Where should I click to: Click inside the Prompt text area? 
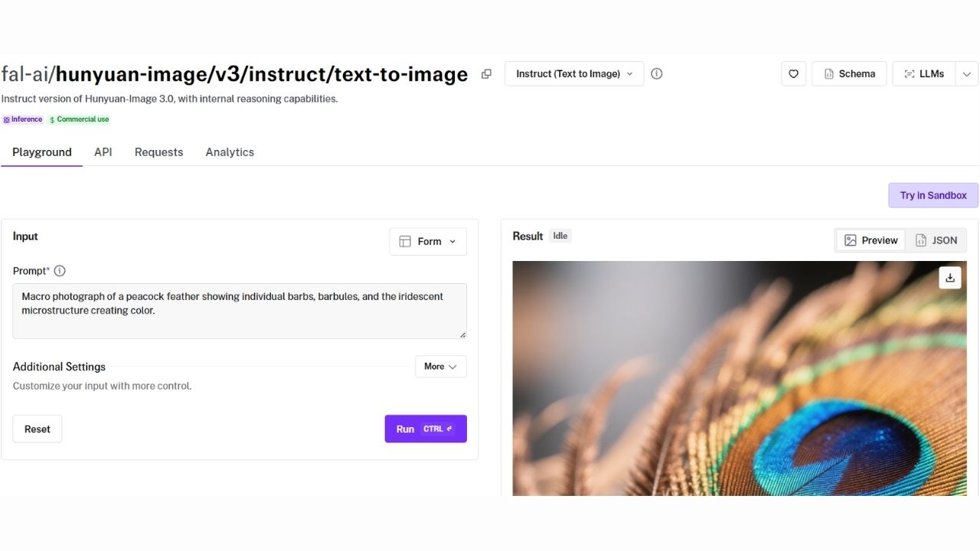[240, 310]
